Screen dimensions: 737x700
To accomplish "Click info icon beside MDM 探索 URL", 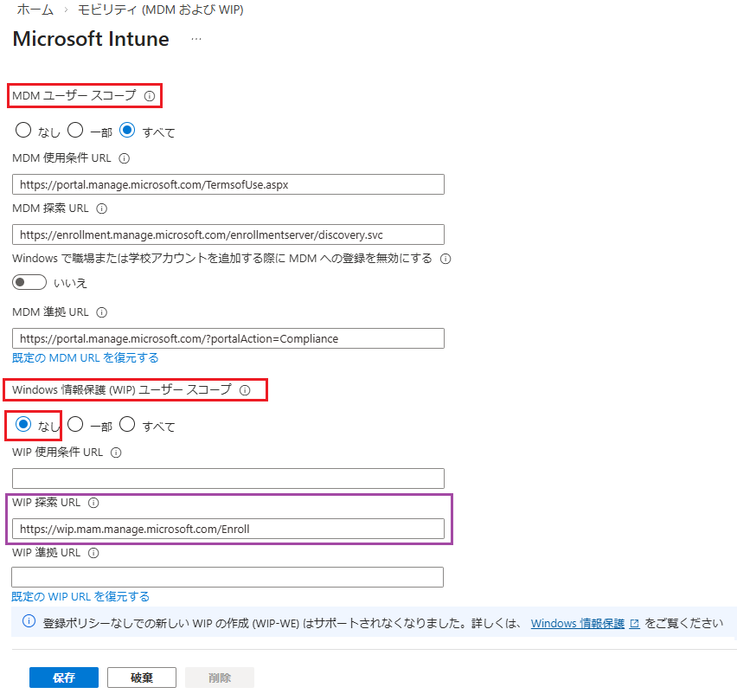I will 102,209.
